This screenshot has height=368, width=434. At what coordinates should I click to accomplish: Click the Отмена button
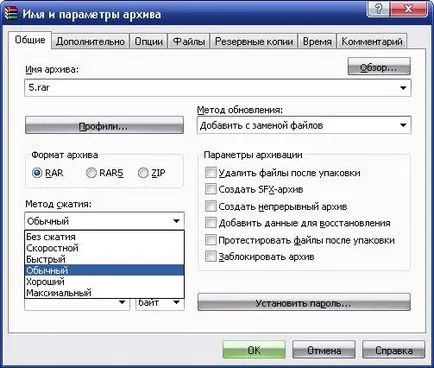[324, 350]
